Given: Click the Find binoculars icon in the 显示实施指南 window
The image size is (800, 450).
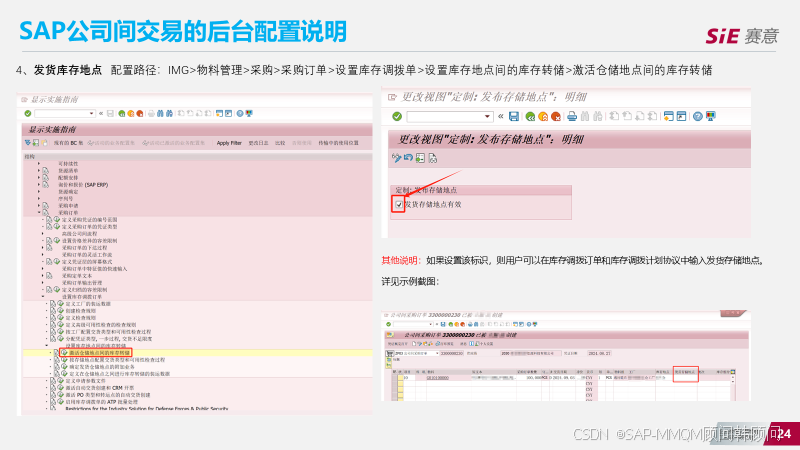Looking at the screenshot, I should click(x=160, y=113).
